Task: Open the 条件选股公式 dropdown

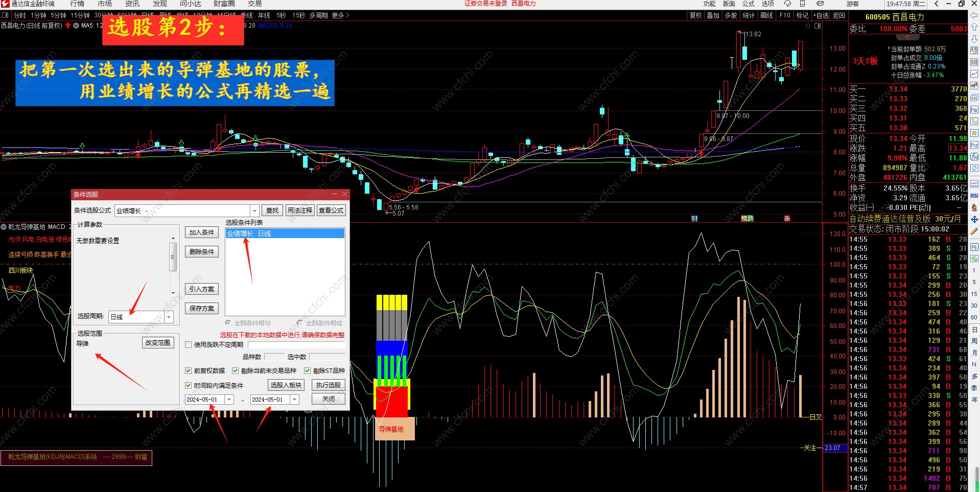Action: pos(254,210)
